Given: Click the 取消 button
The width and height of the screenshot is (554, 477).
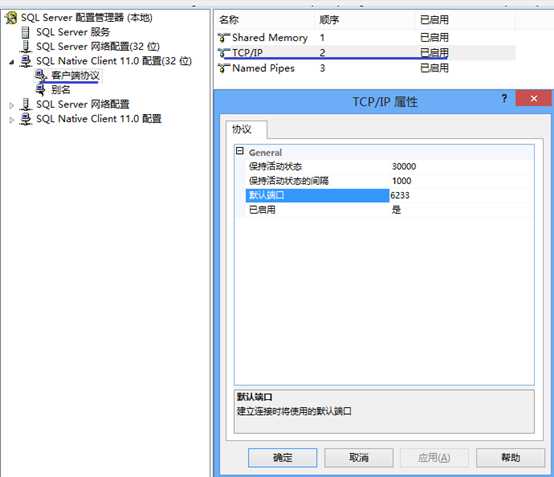Looking at the screenshot, I should point(359,458).
